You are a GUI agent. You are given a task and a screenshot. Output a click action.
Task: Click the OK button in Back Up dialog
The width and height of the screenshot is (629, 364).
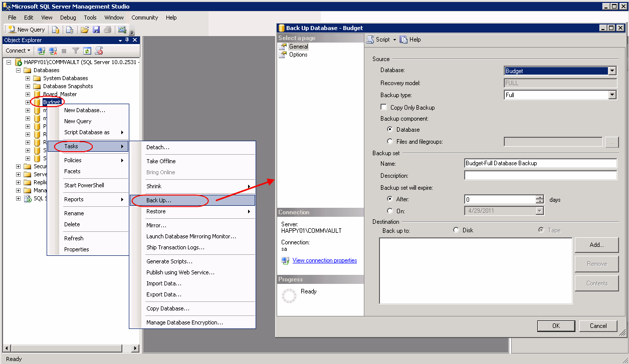(556, 326)
